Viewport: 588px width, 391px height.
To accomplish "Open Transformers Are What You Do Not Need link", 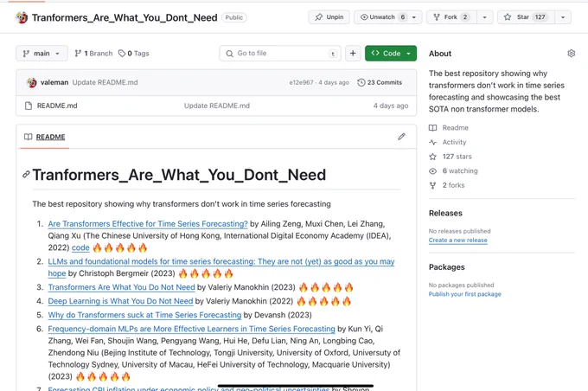I will click(x=122, y=287).
